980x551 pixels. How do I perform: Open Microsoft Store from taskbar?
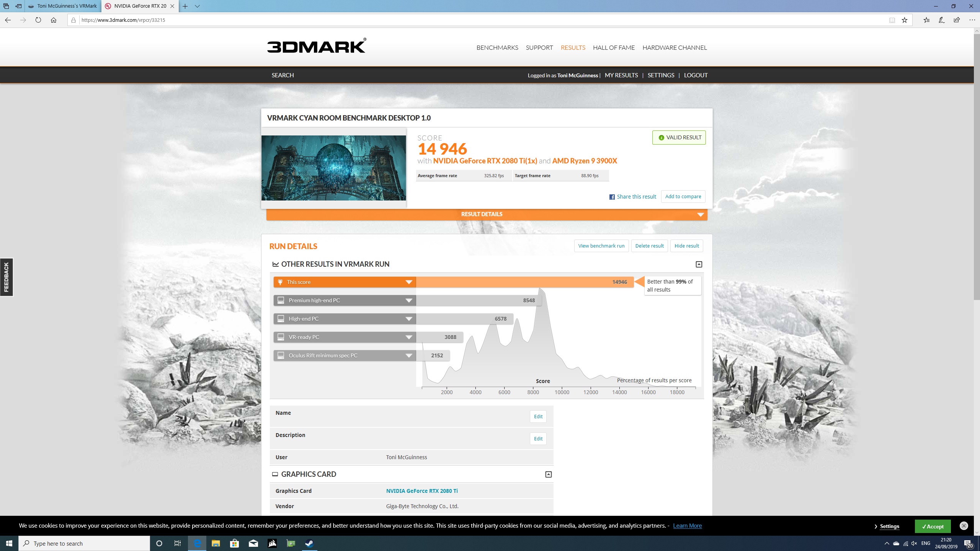[x=234, y=543]
